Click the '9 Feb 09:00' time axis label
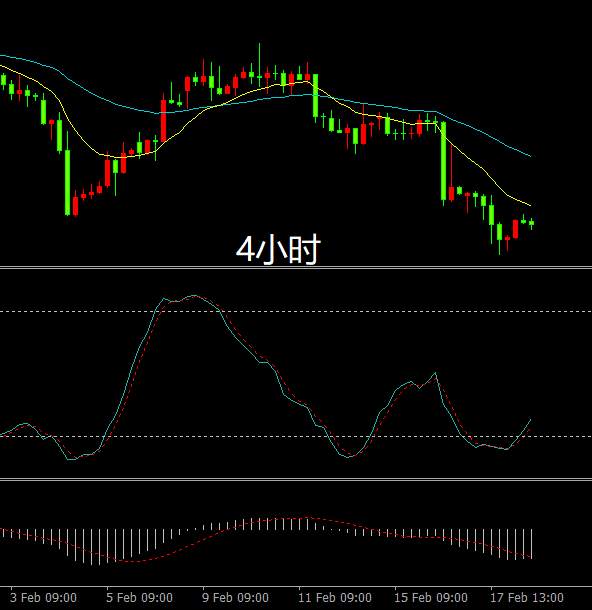Image resolution: width=592 pixels, height=610 pixels. (x=235, y=598)
